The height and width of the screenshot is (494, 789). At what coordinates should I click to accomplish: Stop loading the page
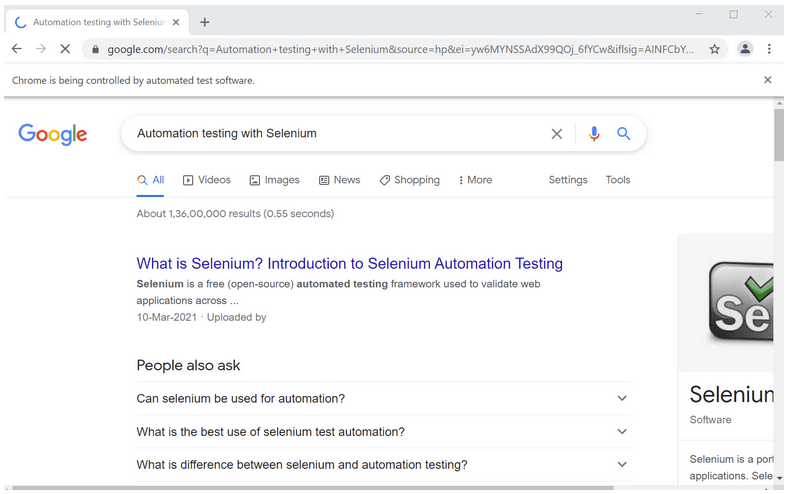[66, 48]
